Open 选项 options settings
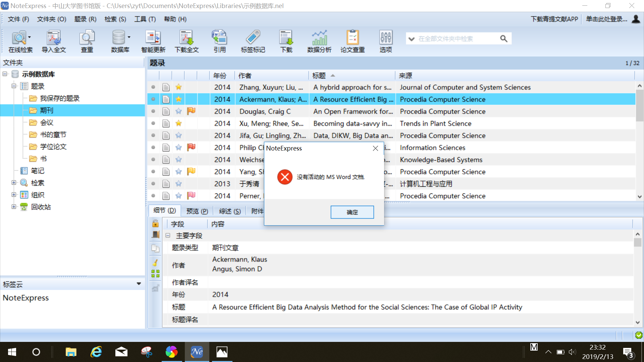644x362 pixels. pyautogui.click(x=386, y=41)
